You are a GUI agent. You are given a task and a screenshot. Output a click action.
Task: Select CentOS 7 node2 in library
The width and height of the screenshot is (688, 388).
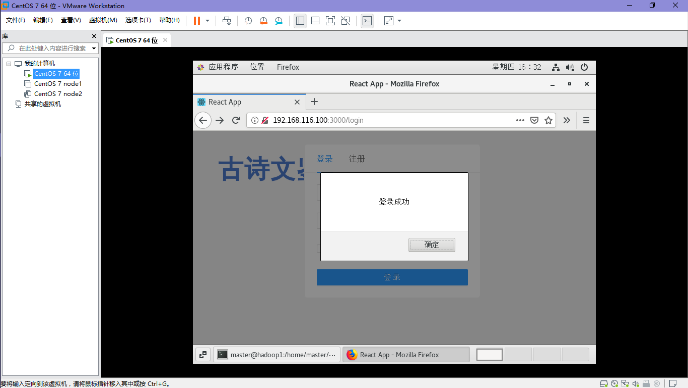coord(57,93)
